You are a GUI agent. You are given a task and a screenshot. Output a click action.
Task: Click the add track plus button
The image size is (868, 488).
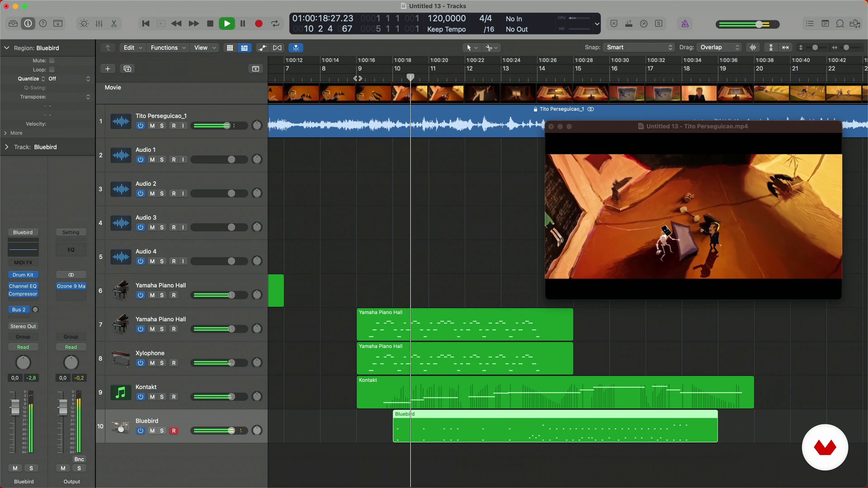[x=108, y=69]
